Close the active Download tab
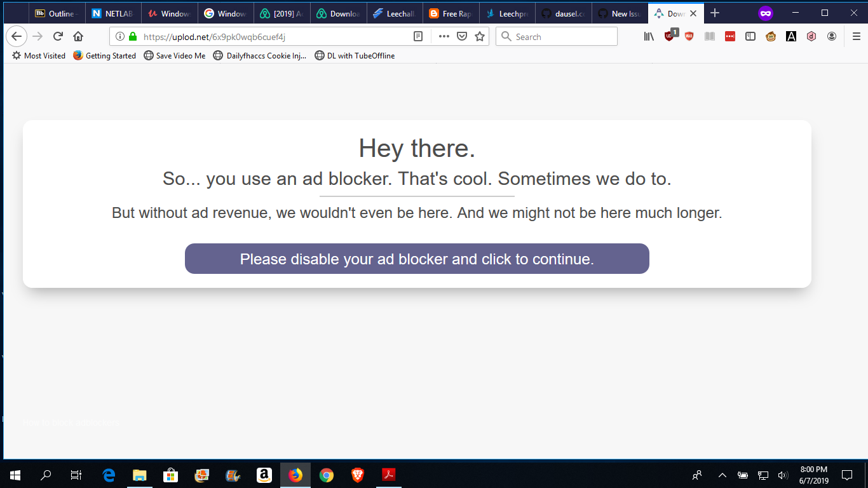868x488 pixels. click(x=693, y=13)
